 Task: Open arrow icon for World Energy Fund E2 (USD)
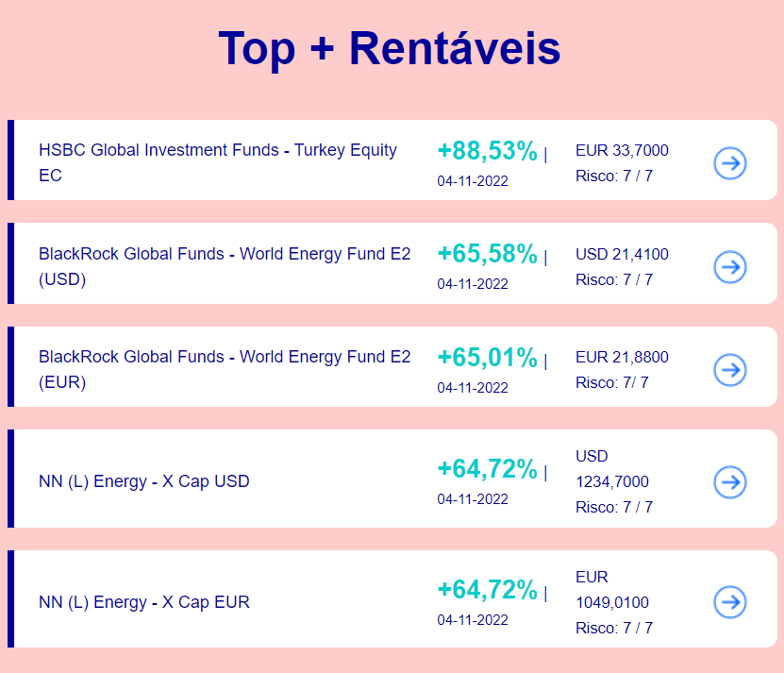coord(730,267)
